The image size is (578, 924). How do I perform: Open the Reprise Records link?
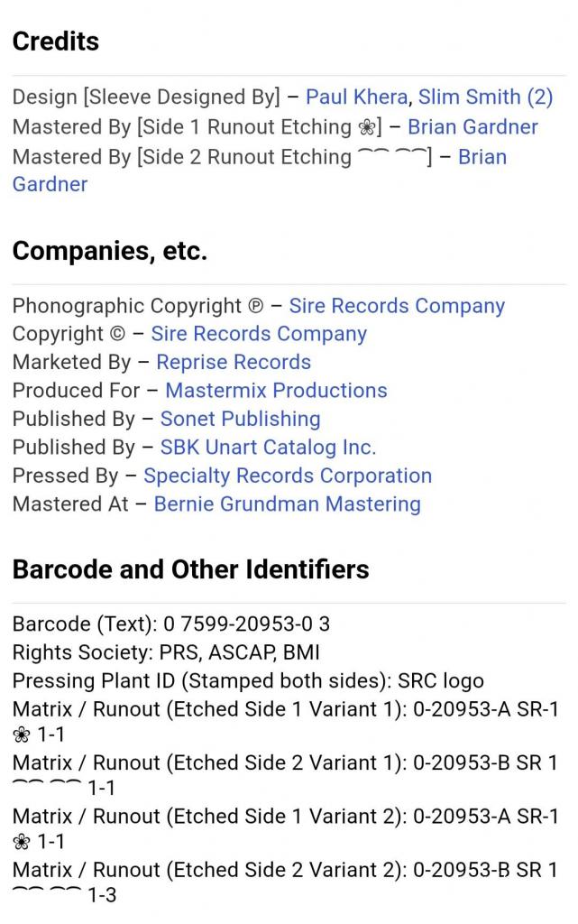[234, 362]
